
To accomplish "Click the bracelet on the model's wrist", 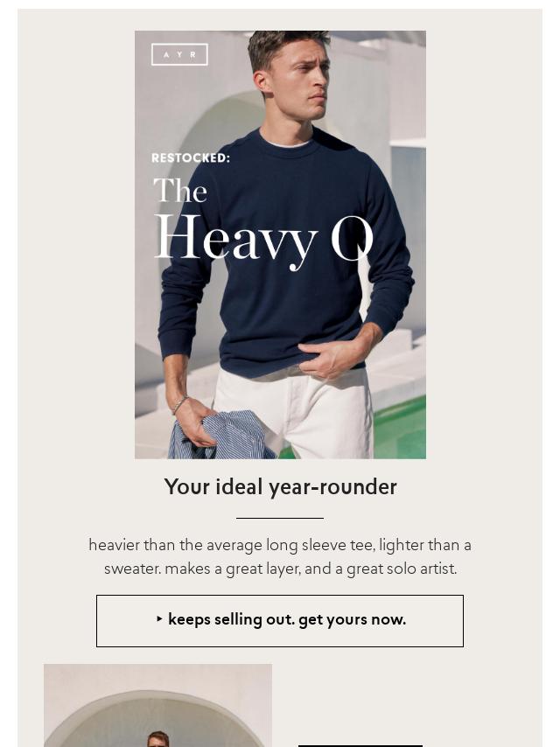I will 179,405.
